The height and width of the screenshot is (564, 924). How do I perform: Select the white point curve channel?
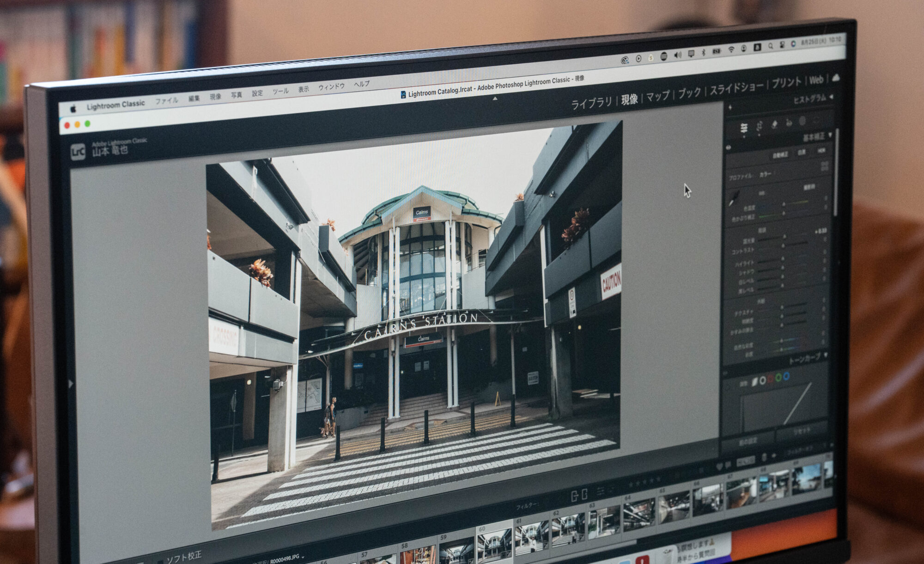tap(762, 380)
